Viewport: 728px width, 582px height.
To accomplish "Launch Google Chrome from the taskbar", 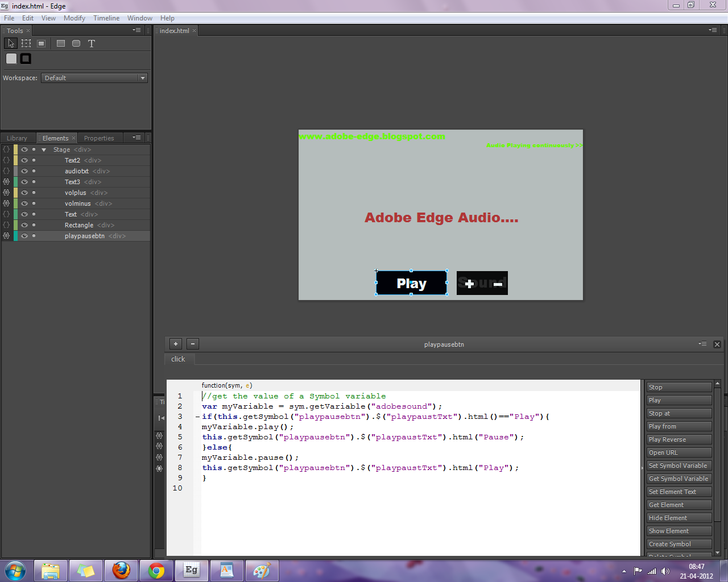I will coord(156,571).
